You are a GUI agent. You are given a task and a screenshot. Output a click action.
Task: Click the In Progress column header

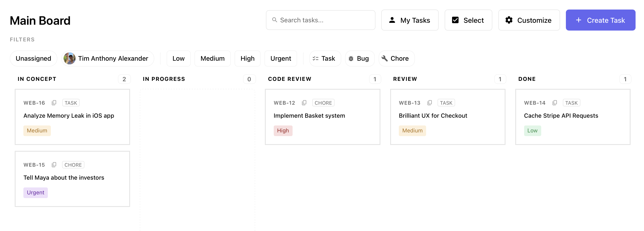(164, 79)
